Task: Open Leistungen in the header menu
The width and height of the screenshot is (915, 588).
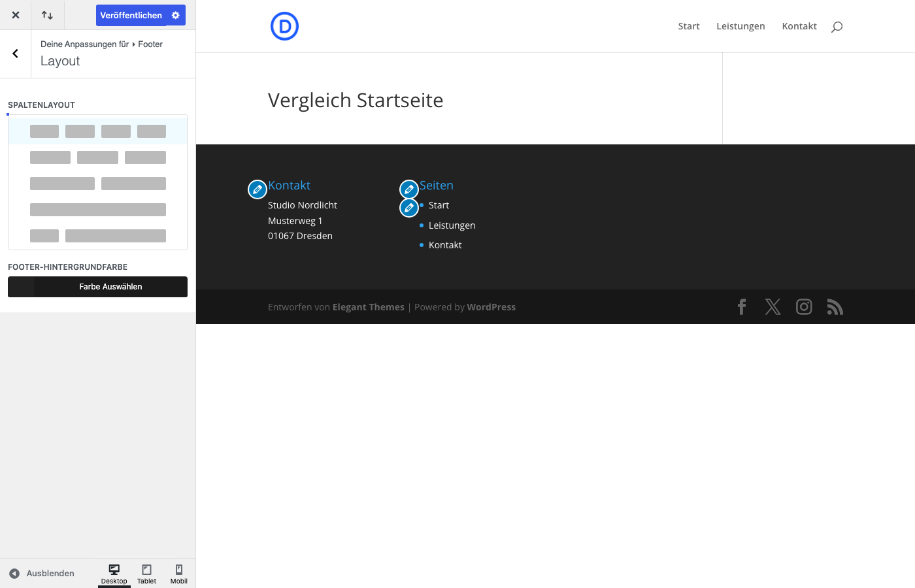Action: point(740,26)
